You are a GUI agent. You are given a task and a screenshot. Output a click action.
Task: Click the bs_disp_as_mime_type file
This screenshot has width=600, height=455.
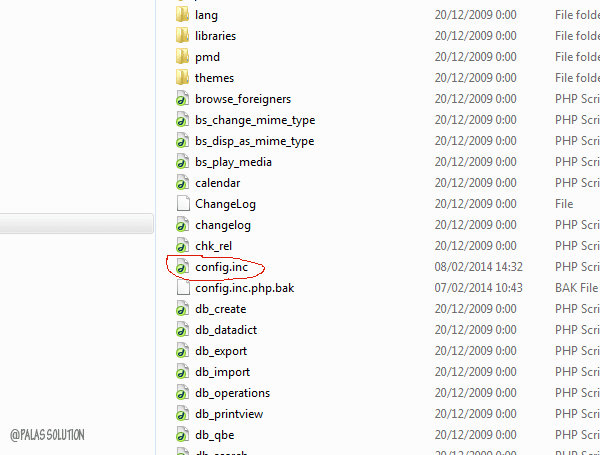(254, 141)
